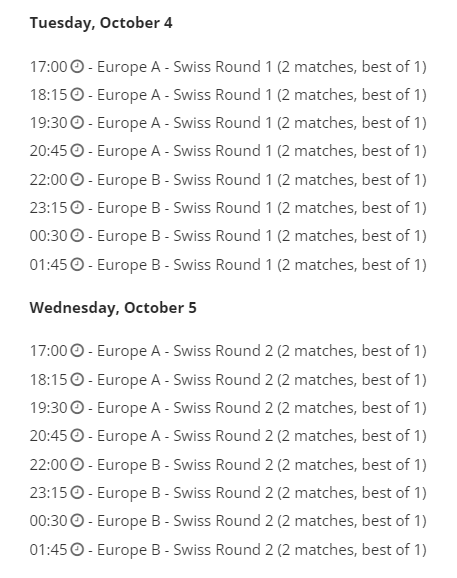Screen dimensions: 457x578
Task: Select the Wednesday, October 5 heading
Action: pos(113,308)
